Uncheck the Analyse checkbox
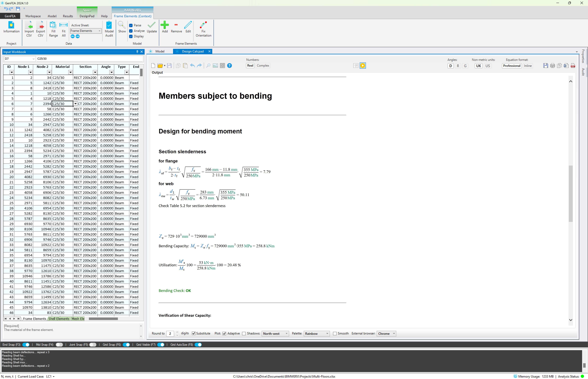588x379 pixels. (x=131, y=31)
